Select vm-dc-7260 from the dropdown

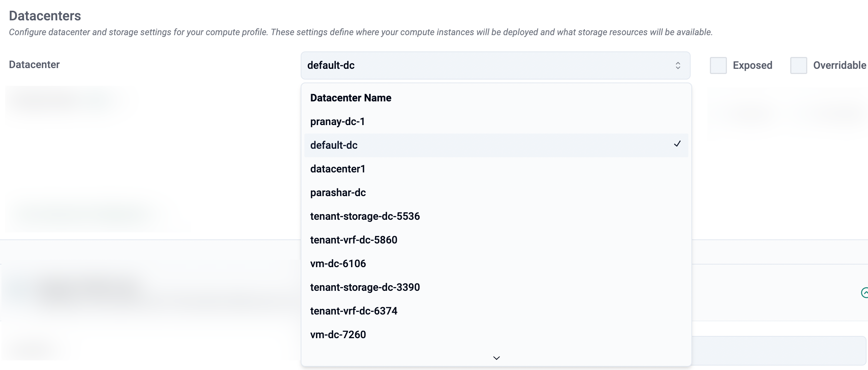pos(338,335)
